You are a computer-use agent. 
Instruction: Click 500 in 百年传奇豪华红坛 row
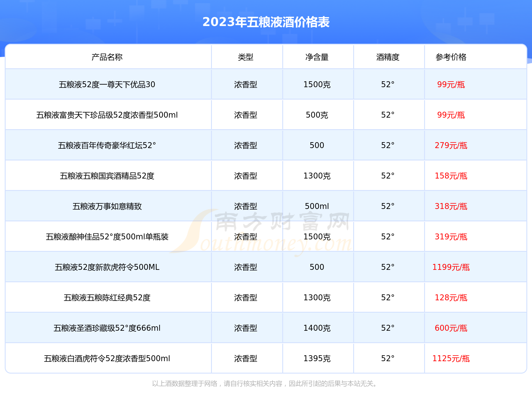(x=317, y=145)
